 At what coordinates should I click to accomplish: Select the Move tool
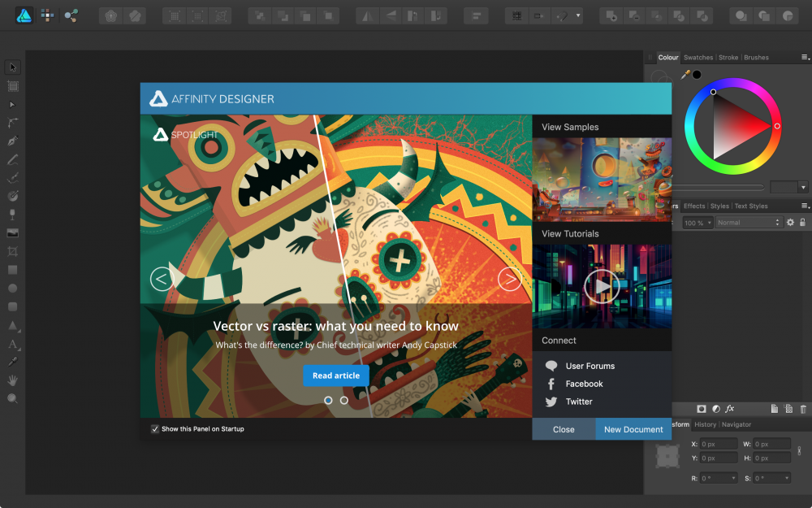[x=12, y=67]
